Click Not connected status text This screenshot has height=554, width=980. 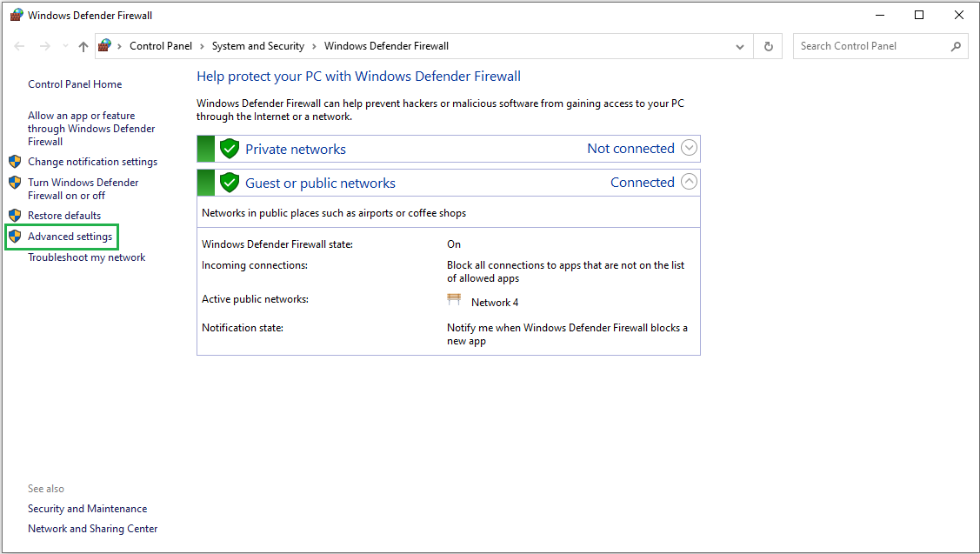pyautogui.click(x=630, y=149)
